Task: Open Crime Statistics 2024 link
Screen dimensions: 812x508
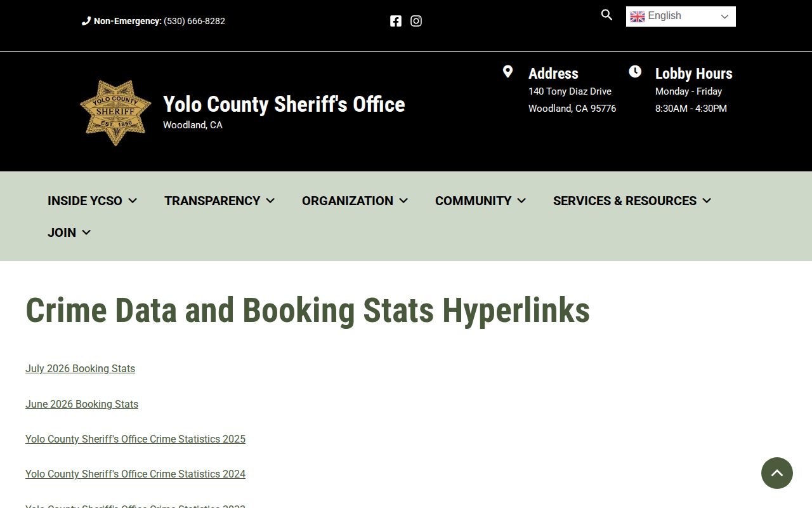Action: coord(135,474)
